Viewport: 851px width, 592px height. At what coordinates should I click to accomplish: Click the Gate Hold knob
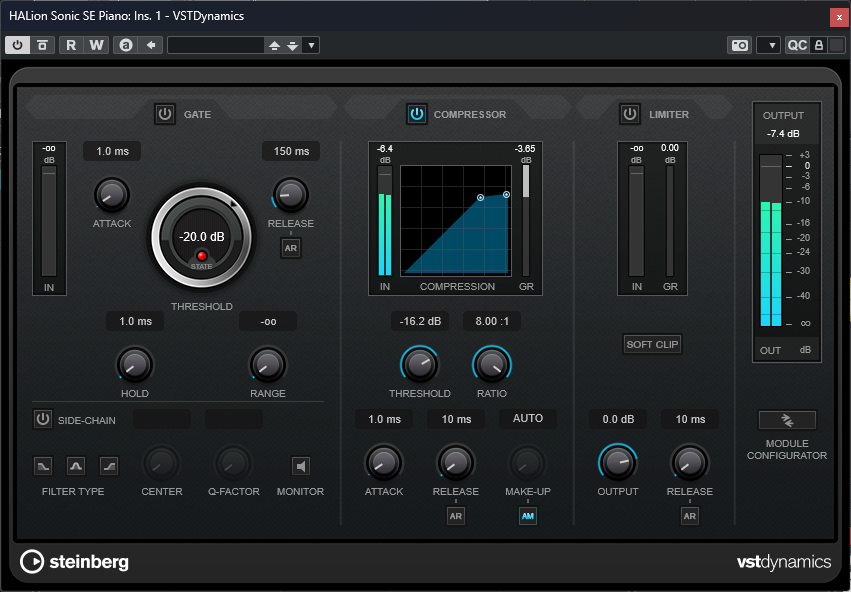[135, 365]
